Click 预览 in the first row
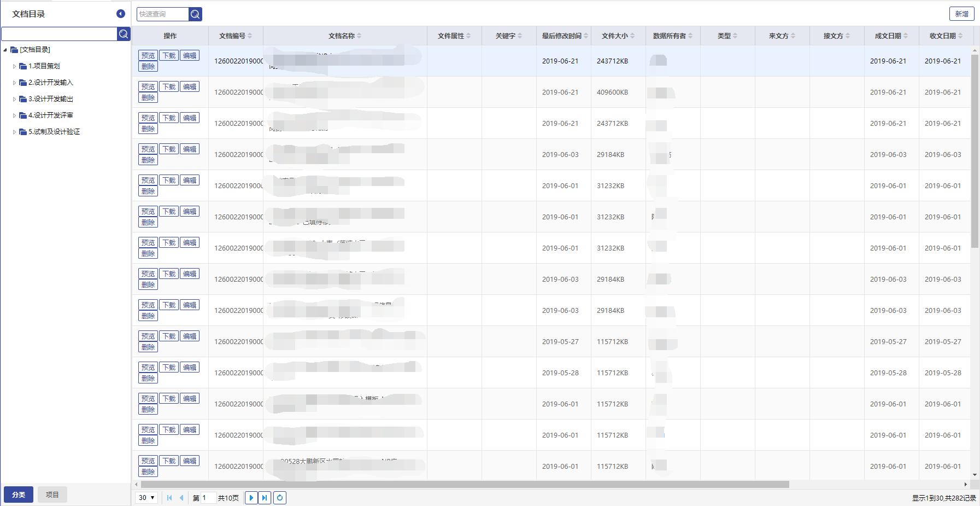The width and height of the screenshot is (980, 506). coord(148,56)
